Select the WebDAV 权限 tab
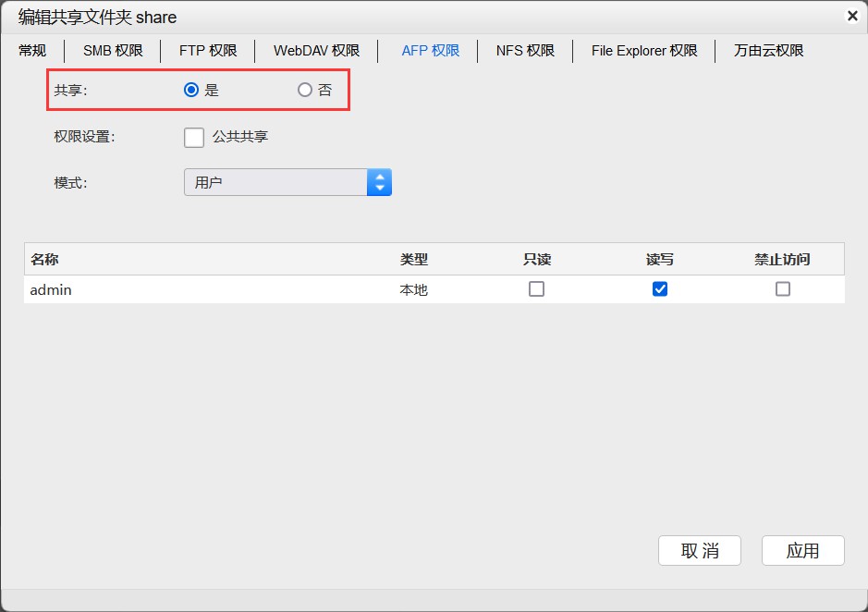868x612 pixels. click(316, 51)
